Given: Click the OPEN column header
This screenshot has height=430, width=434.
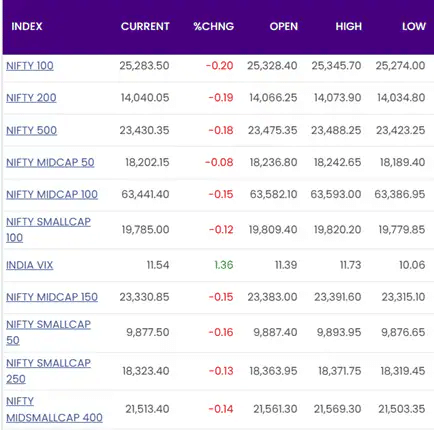Looking at the screenshot, I should click(x=283, y=26).
